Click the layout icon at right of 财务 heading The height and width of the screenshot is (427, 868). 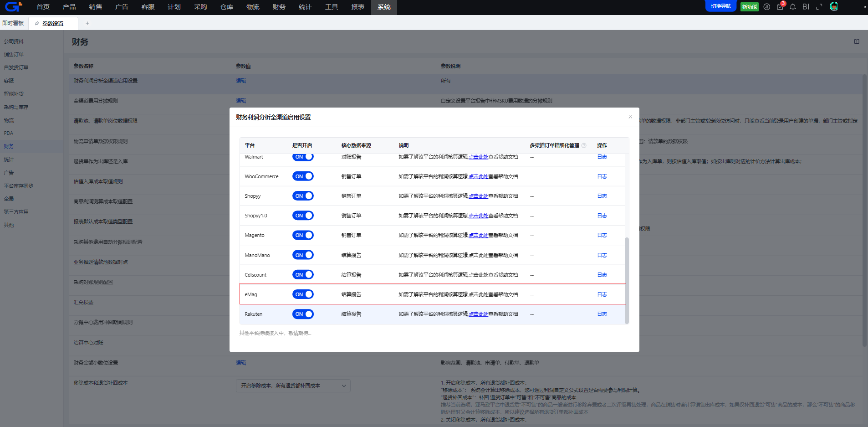857,41
